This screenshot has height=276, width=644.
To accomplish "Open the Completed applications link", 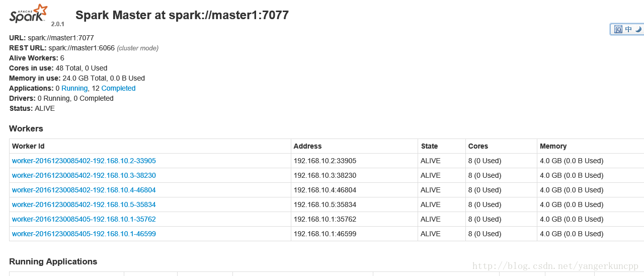I will (118, 88).
